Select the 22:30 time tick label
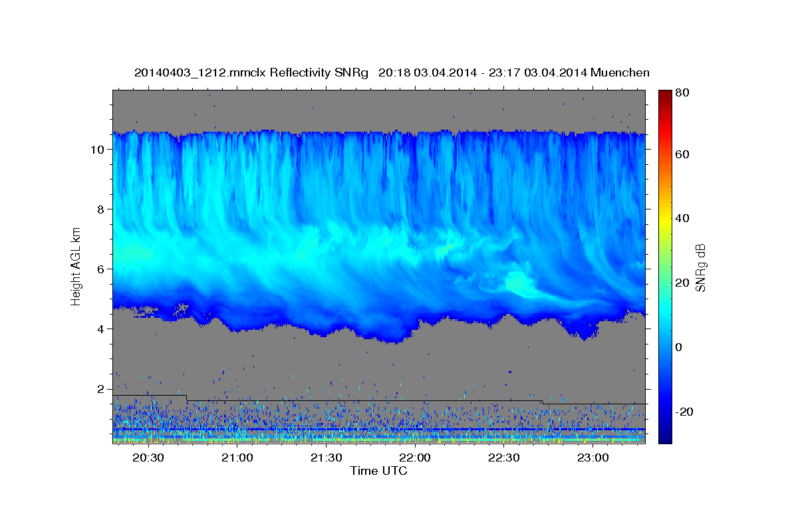This screenshot has width=798, height=532. pos(504,458)
